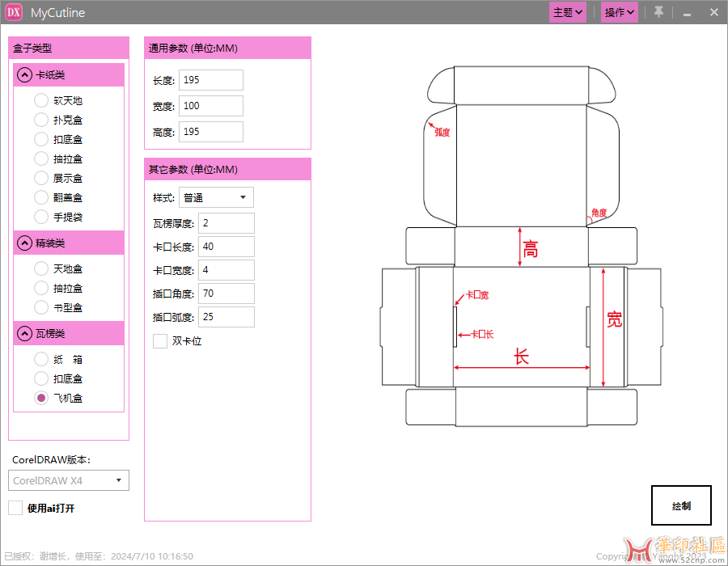Click the pink DX app logo

click(x=14, y=12)
